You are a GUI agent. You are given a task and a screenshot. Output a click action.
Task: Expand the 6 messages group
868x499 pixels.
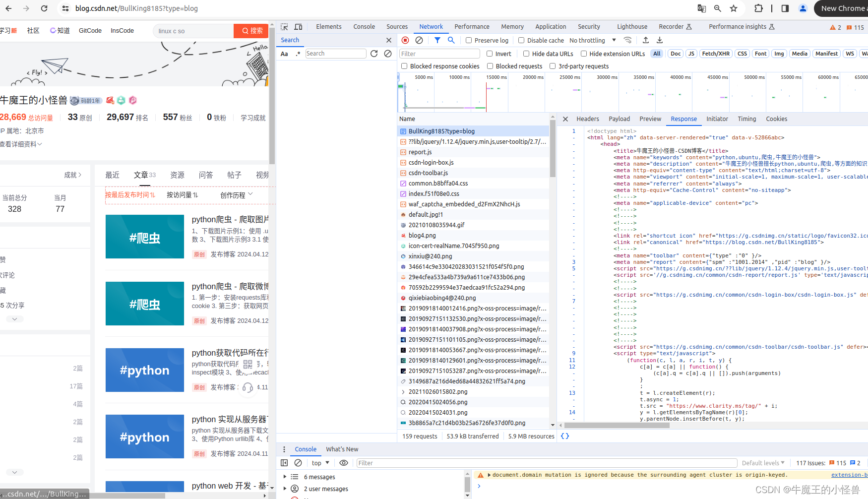pos(285,477)
